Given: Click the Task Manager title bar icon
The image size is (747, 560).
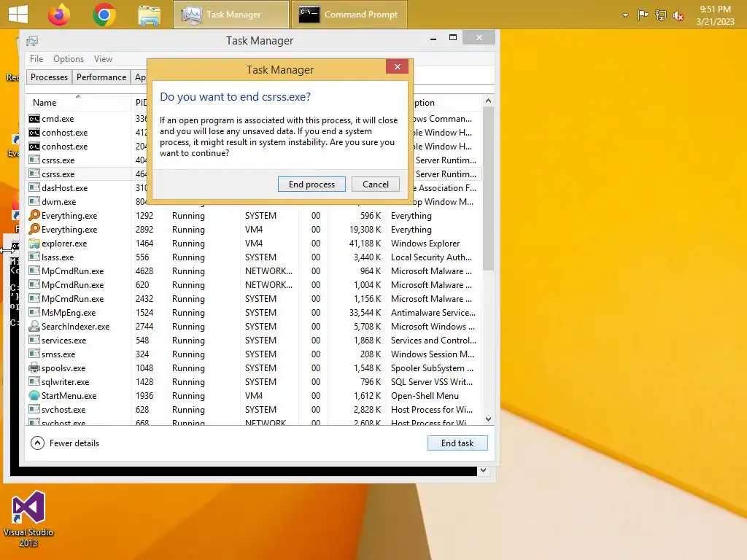Looking at the screenshot, I should click(32, 41).
